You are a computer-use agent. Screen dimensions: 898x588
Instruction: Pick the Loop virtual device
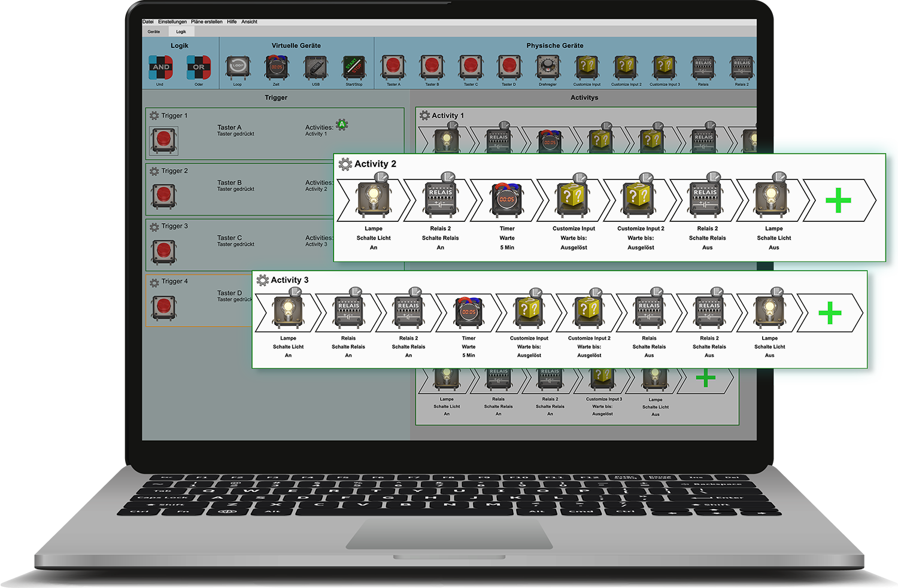(x=238, y=68)
